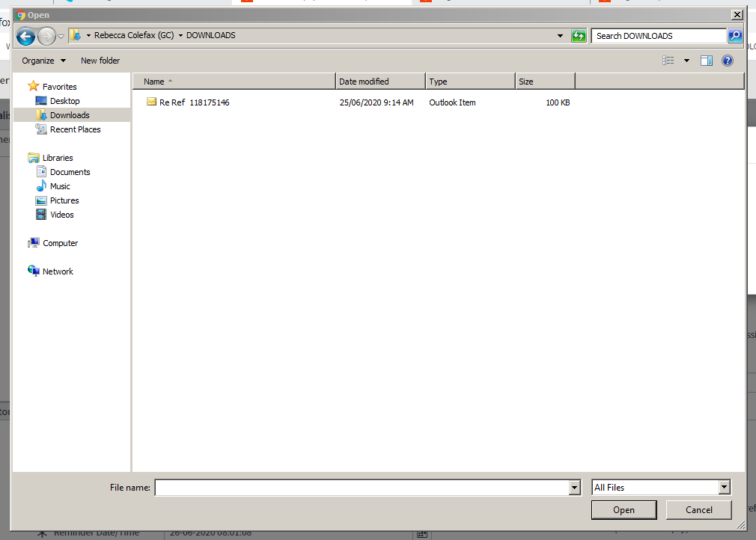Expand dropdown before Rebecca Colefax (GC)
Image resolution: width=756 pixels, height=540 pixels.
pos(88,36)
